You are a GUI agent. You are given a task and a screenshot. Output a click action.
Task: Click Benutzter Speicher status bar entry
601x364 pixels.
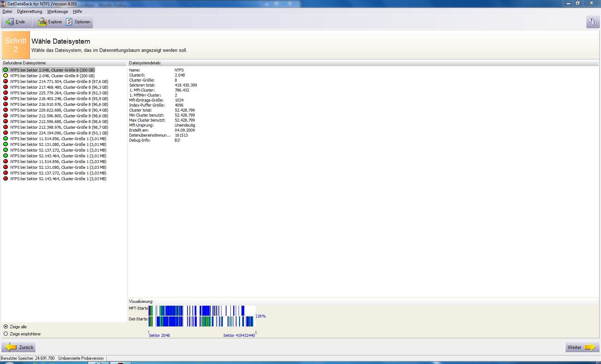tap(28, 358)
